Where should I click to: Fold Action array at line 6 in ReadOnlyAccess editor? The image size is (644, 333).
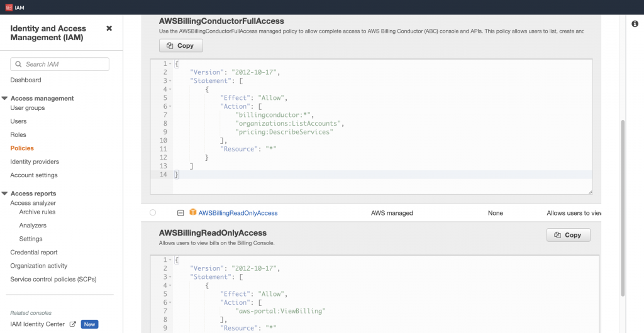click(x=170, y=303)
